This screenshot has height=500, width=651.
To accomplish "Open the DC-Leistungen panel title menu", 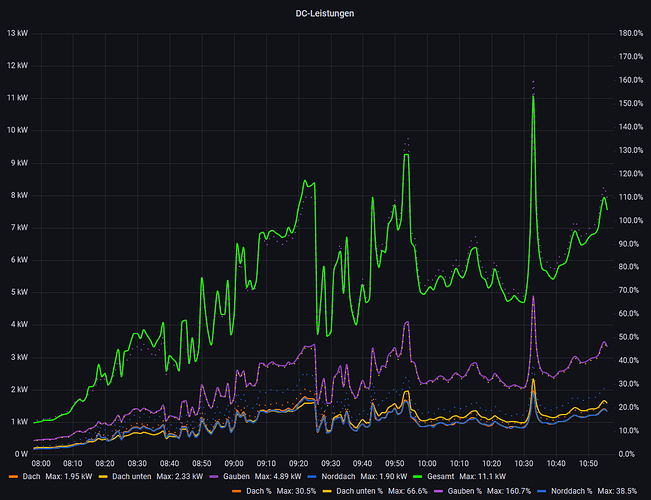I will [325, 14].
